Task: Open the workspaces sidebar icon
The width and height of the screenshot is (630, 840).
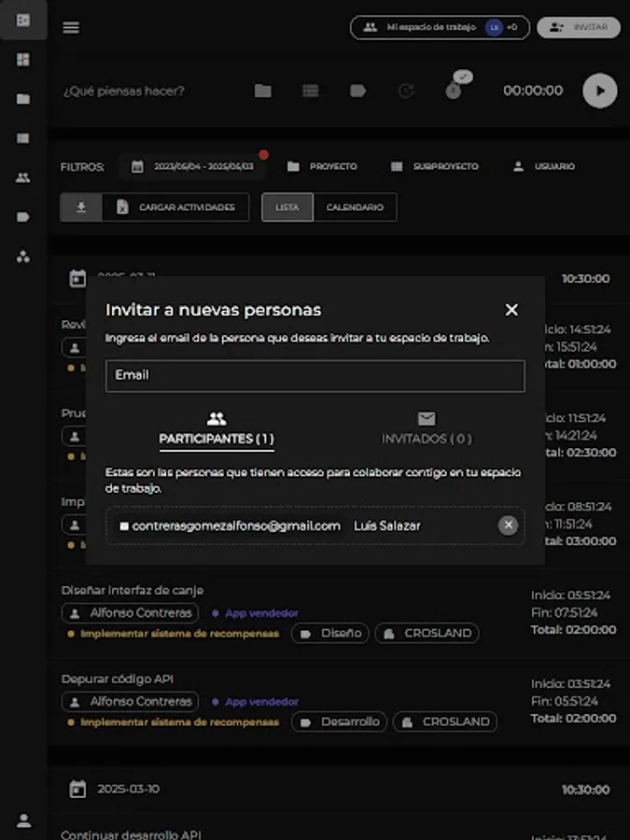Action: 23,258
